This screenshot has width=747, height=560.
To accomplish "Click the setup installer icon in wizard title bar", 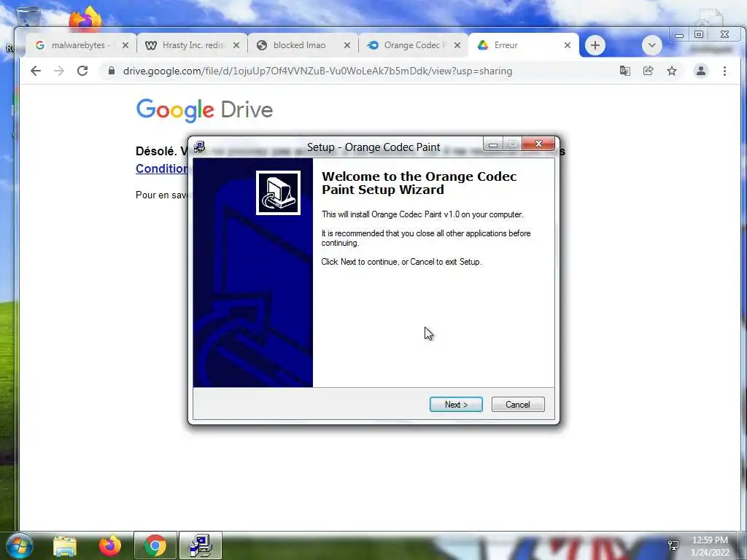I will tap(200, 147).
